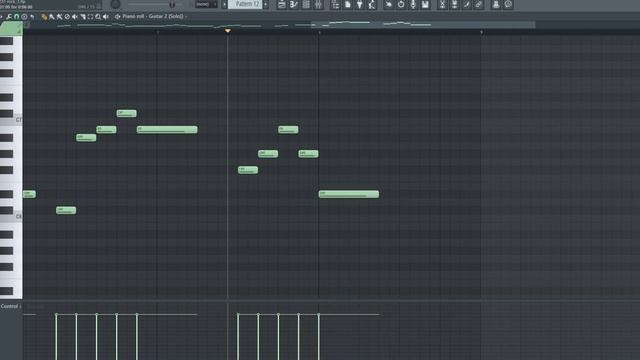Viewport: 640px width, 360px height.
Task: Click the round knob in the top toolbar
Action: click(116, 4)
